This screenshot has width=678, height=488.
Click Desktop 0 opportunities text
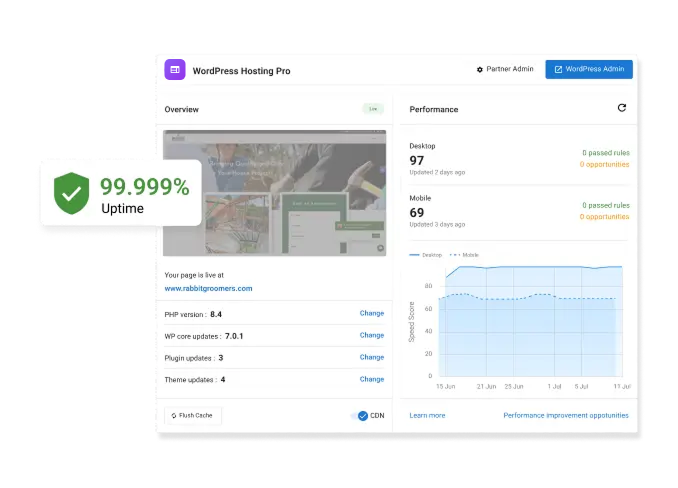coord(604,164)
